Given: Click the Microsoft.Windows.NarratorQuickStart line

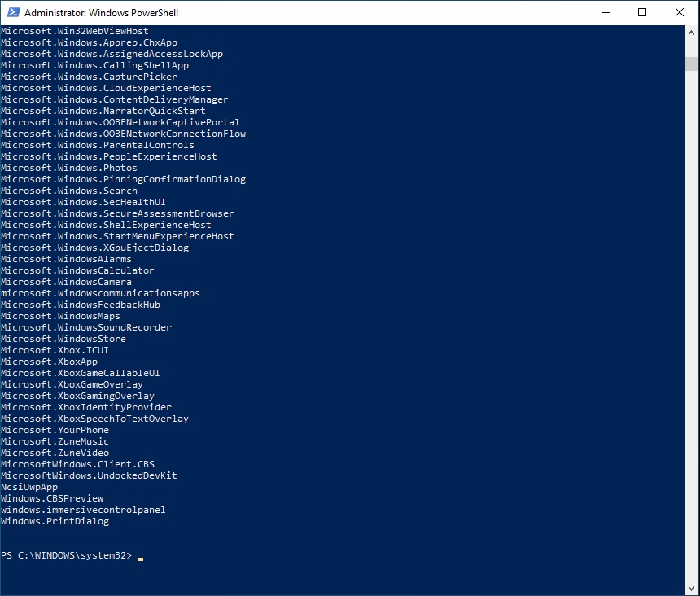Looking at the screenshot, I should coord(103,111).
